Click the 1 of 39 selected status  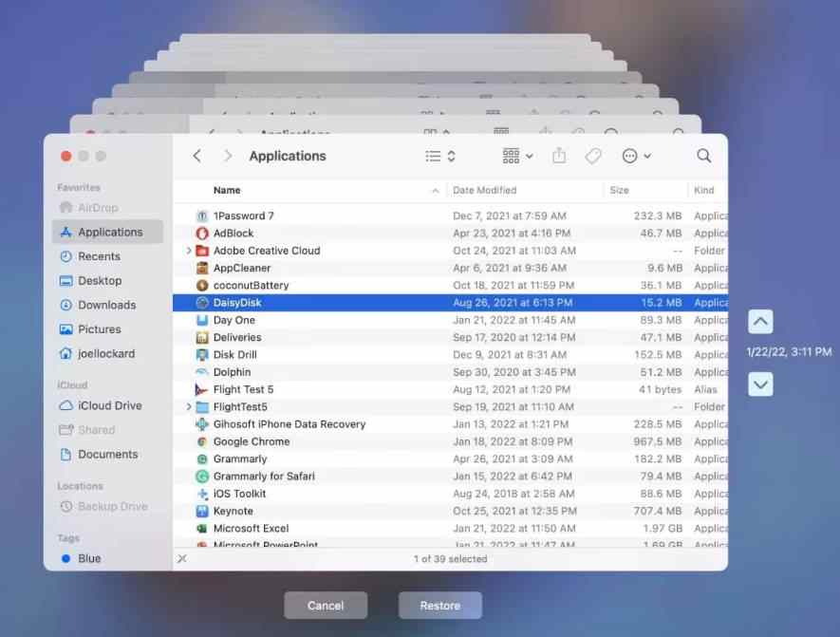click(x=450, y=559)
